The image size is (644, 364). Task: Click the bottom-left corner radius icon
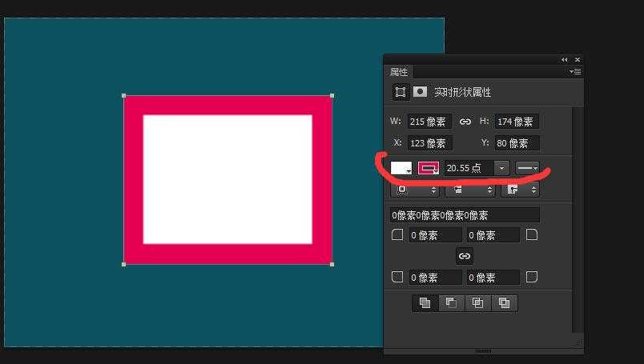(397, 277)
